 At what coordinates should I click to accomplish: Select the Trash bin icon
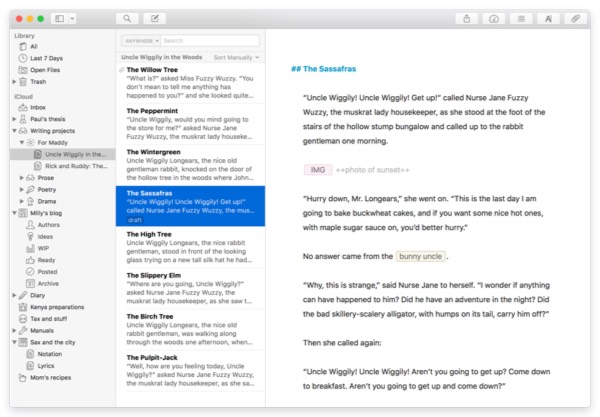(23, 81)
